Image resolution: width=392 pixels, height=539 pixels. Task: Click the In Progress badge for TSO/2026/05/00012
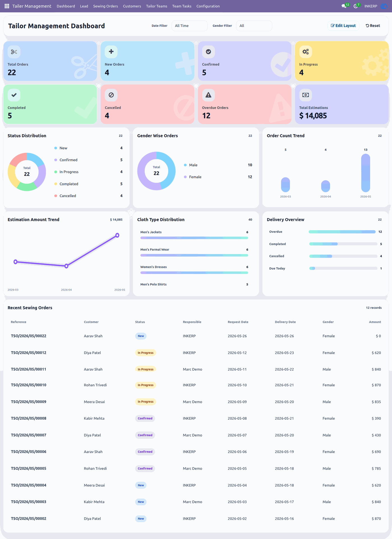pos(146,353)
